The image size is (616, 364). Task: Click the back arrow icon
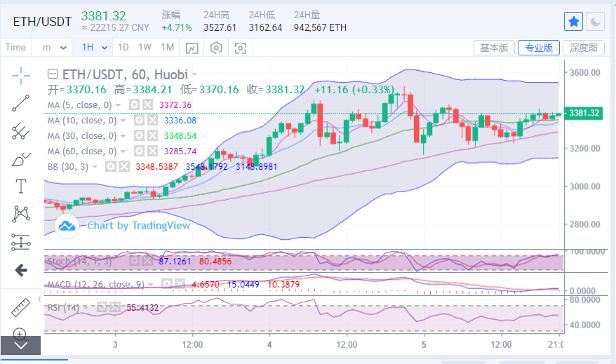(x=21, y=270)
